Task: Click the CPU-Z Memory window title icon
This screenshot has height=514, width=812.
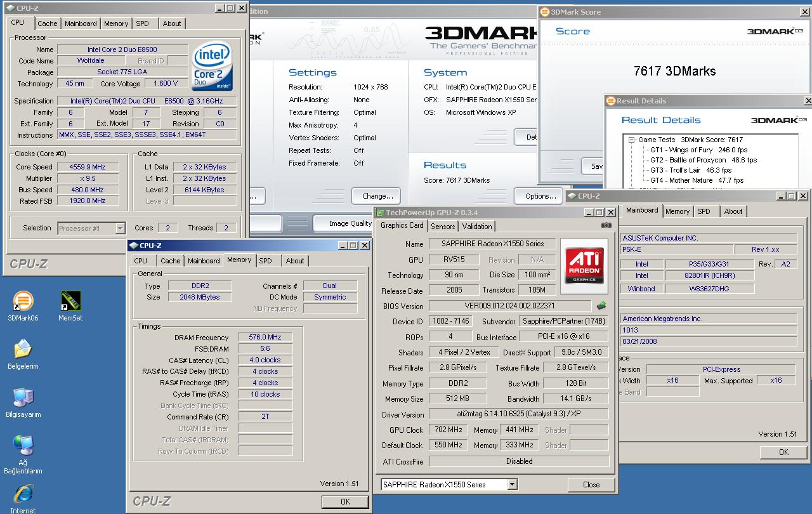Action: (x=133, y=246)
